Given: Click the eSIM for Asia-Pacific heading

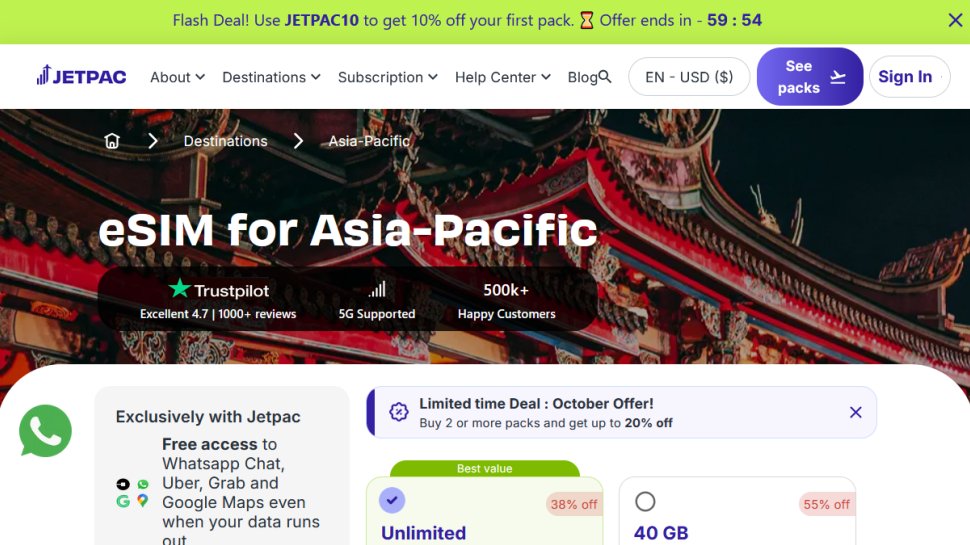Looking at the screenshot, I should point(348,230).
